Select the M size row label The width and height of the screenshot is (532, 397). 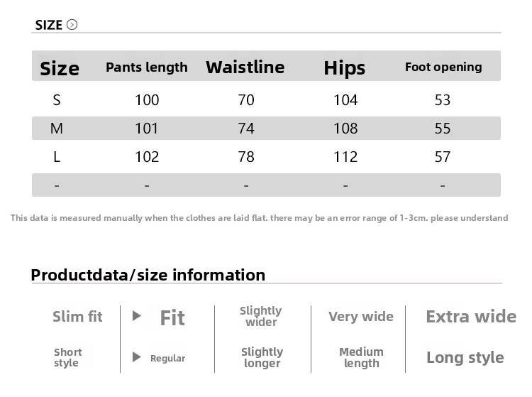pos(57,129)
